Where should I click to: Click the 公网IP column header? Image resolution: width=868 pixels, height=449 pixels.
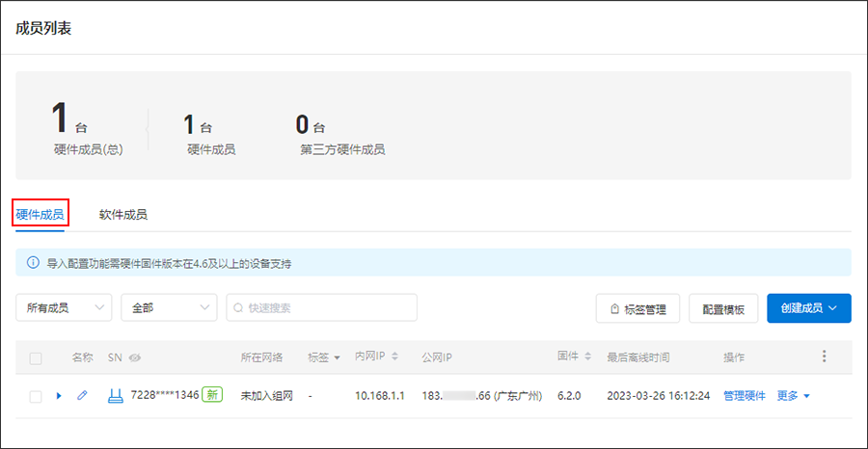[x=437, y=357]
